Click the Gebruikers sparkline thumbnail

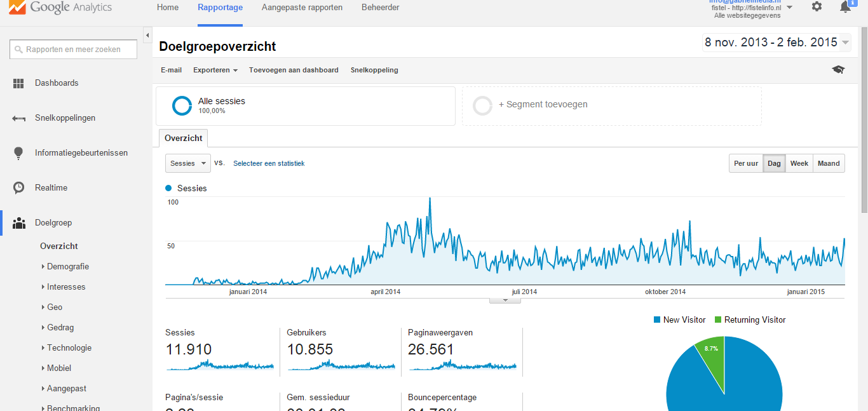(x=341, y=365)
